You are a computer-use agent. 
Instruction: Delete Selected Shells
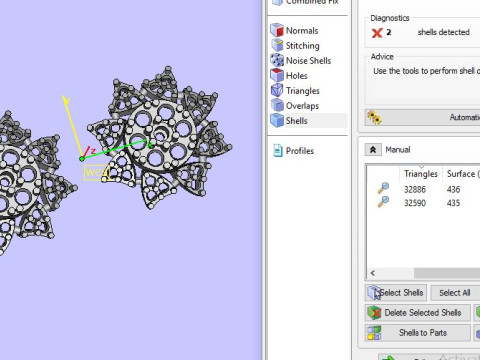click(418, 313)
